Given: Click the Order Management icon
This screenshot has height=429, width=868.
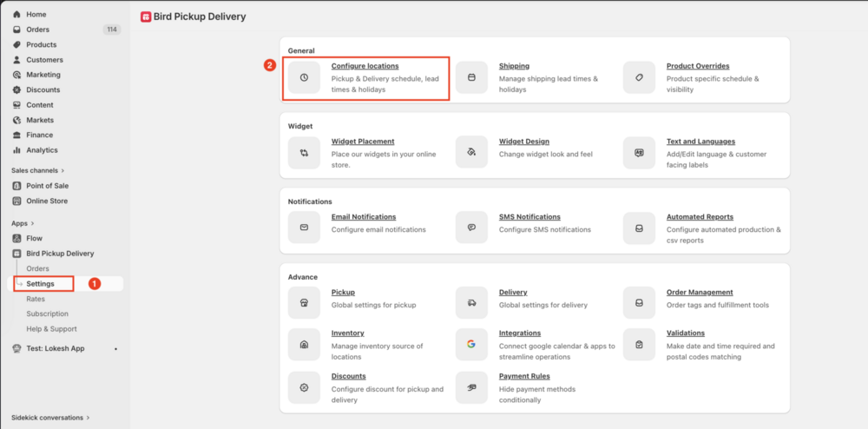Looking at the screenshot, I should point(639,303).
